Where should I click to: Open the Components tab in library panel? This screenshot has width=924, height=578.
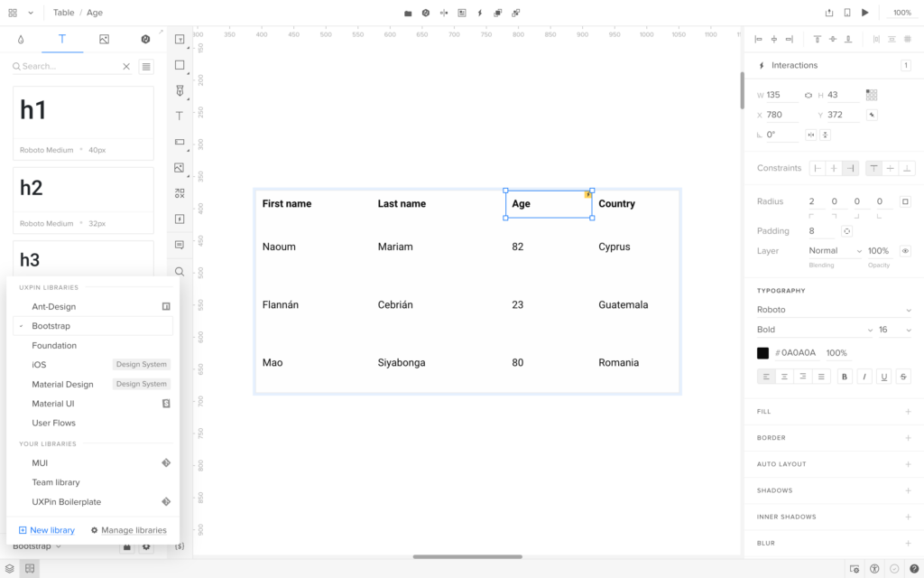pyautogui.click(x=145, y=39)
